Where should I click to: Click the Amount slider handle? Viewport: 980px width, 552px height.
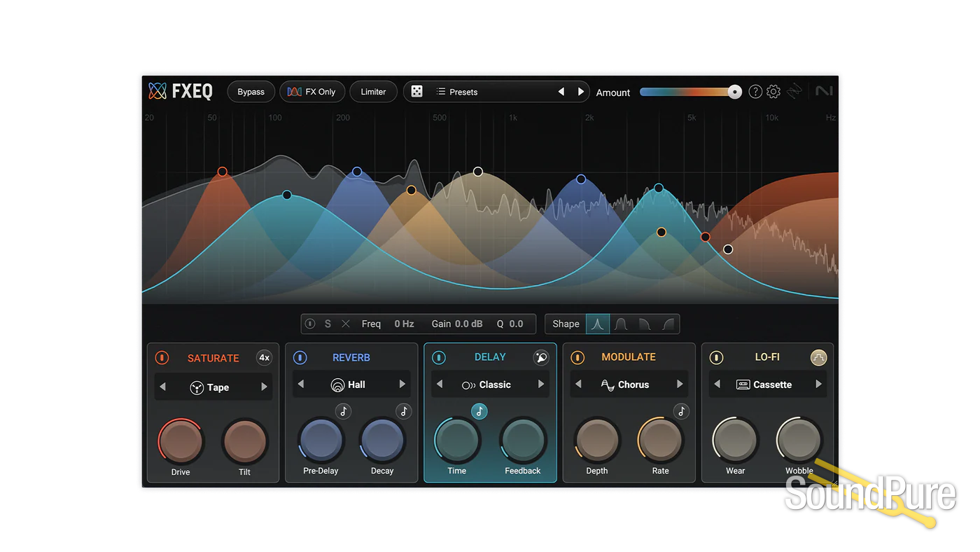[x=734, y=92]
